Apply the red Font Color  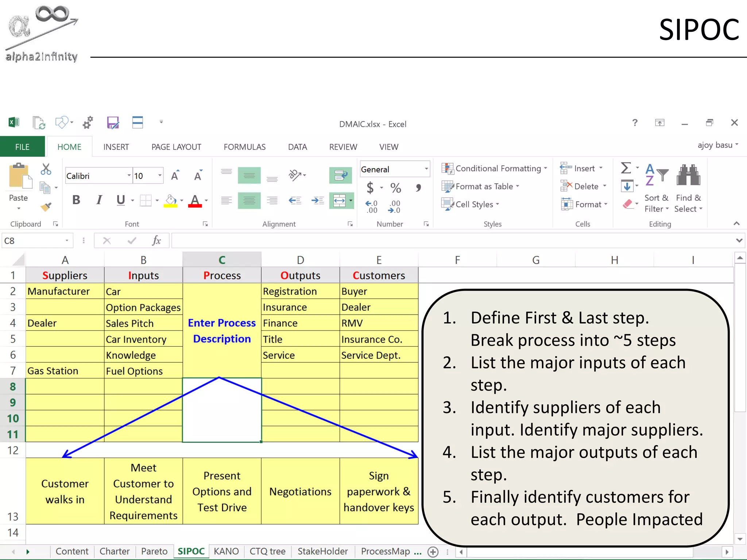(x=195, y=201)
